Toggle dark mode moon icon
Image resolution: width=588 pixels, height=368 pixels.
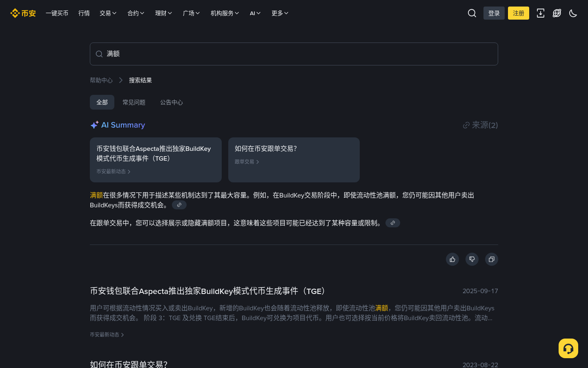click(573, 13)
